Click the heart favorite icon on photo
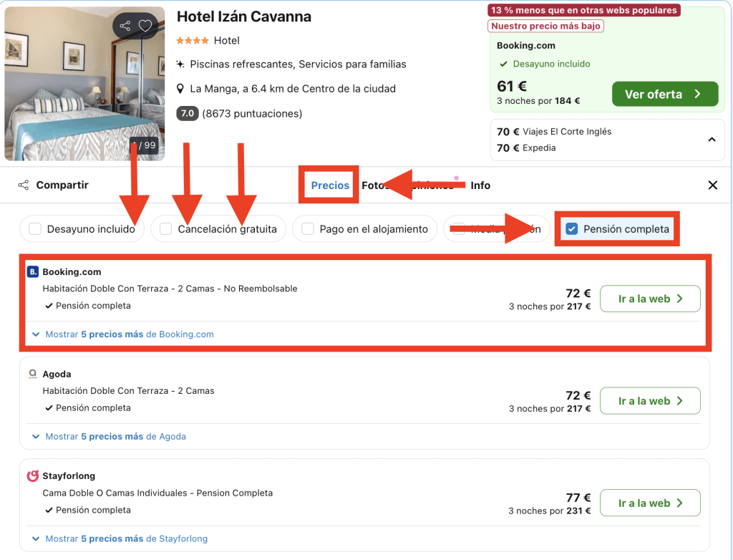This screenshot has width=733, height=560. pyautogui.click(x=145, y=26)
